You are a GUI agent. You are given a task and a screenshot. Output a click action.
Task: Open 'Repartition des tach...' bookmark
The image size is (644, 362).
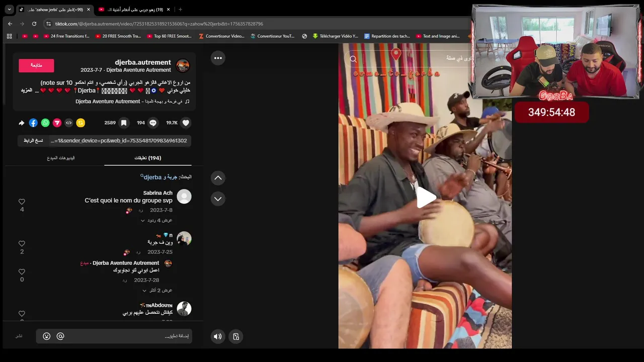[387, 36]
